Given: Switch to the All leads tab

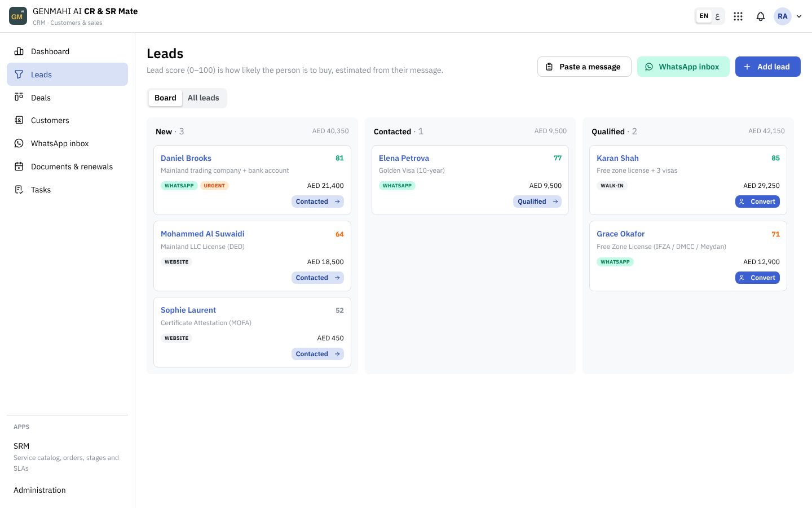Looking at the screenshot, I should point(204,98).
